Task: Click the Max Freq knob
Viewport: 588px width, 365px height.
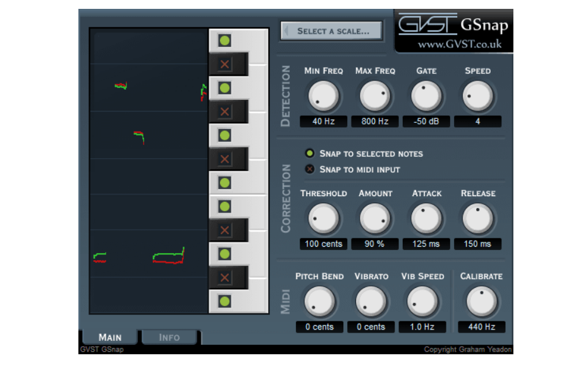Action: pyautogui.click(x=375, y=96)
